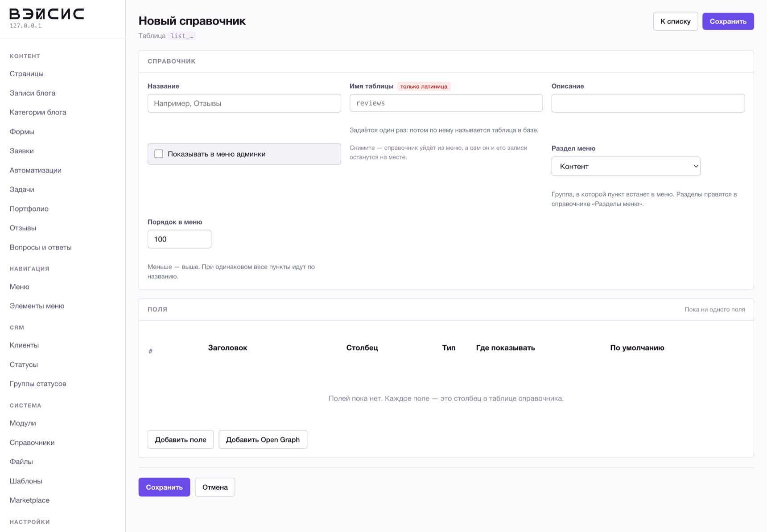Image resolution: width=767 pixels, height=532 pixels.
Task: Open 'Справочники' in sidebar
Action: pos(32,442)
